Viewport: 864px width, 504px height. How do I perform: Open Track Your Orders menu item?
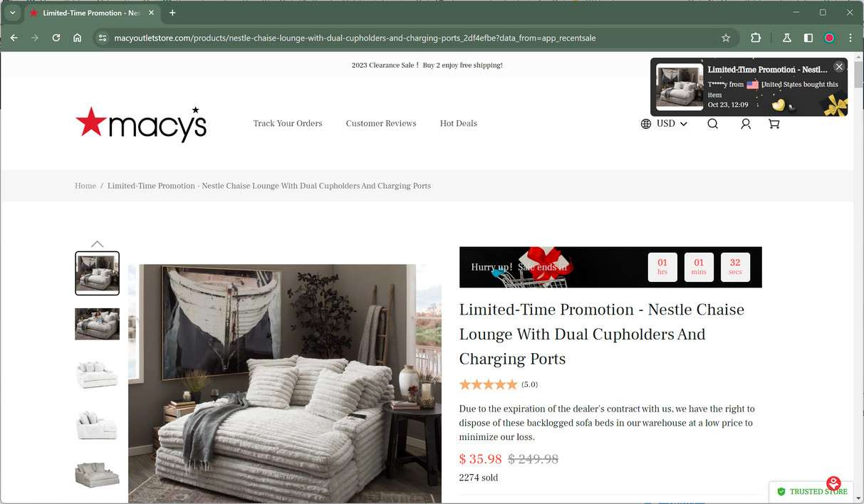288,124
